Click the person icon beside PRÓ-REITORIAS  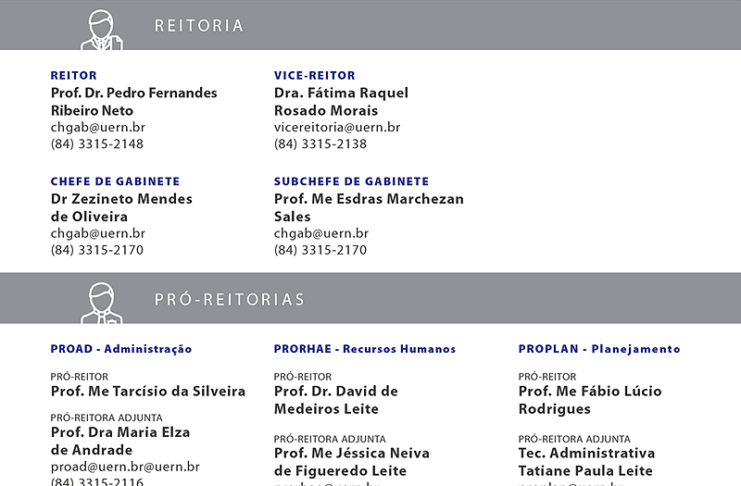(x=102, y=303)
